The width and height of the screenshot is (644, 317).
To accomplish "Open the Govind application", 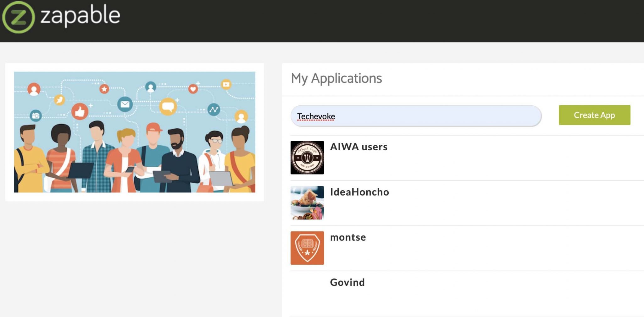I will (x=347, y=282).
